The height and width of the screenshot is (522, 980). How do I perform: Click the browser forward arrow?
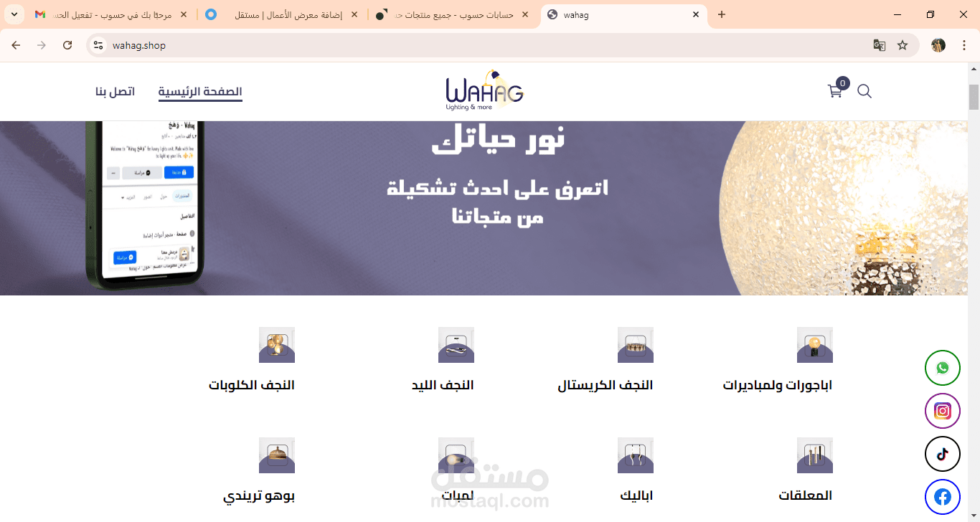pyautogui.click(x=42, y=45)
